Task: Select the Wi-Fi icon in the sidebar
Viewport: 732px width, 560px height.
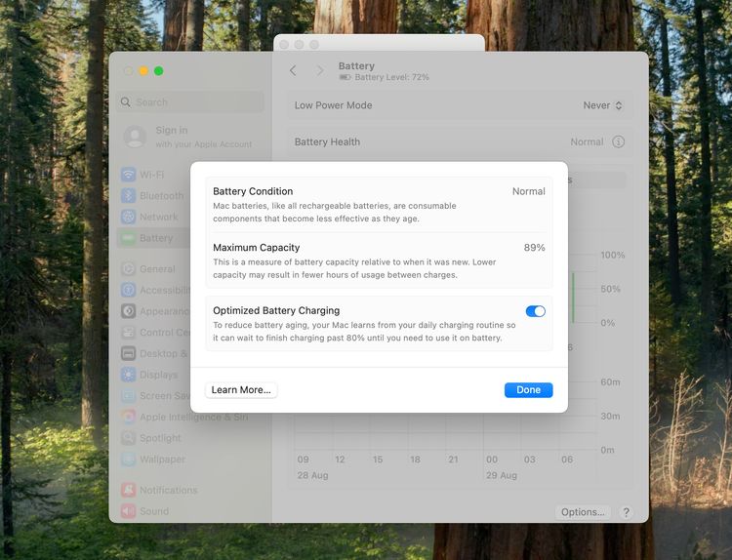Action: tap(129, 175)
